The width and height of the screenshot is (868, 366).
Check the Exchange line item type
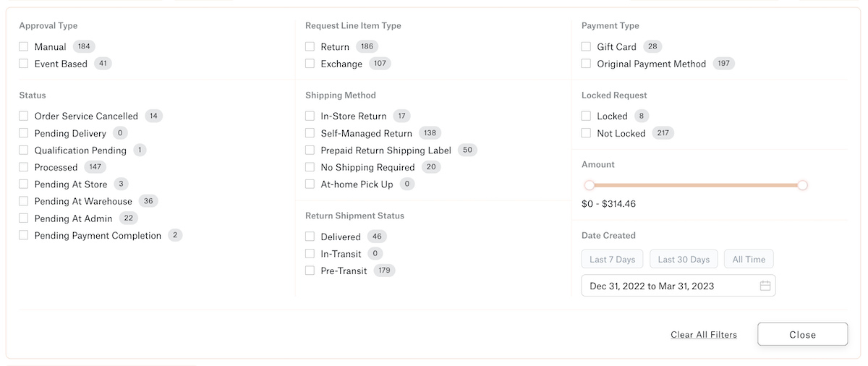tap(310, 64)
